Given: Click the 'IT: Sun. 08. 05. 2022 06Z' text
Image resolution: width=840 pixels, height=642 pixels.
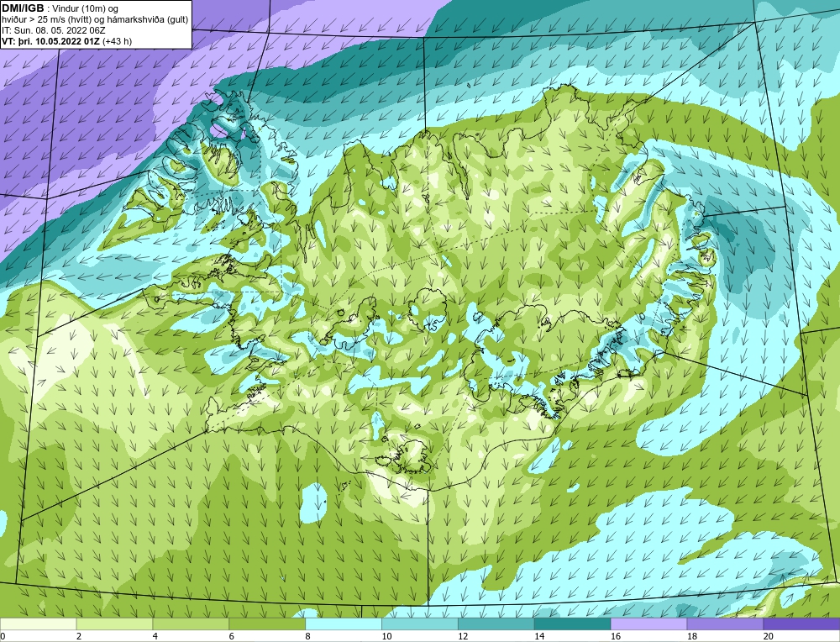Looking at the screenshot, I should pyautogui.click(x=54, y=30).
